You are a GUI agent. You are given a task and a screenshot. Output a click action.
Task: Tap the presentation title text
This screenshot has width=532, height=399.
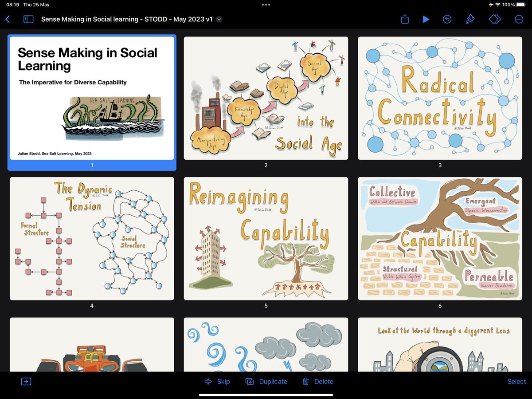127,19
